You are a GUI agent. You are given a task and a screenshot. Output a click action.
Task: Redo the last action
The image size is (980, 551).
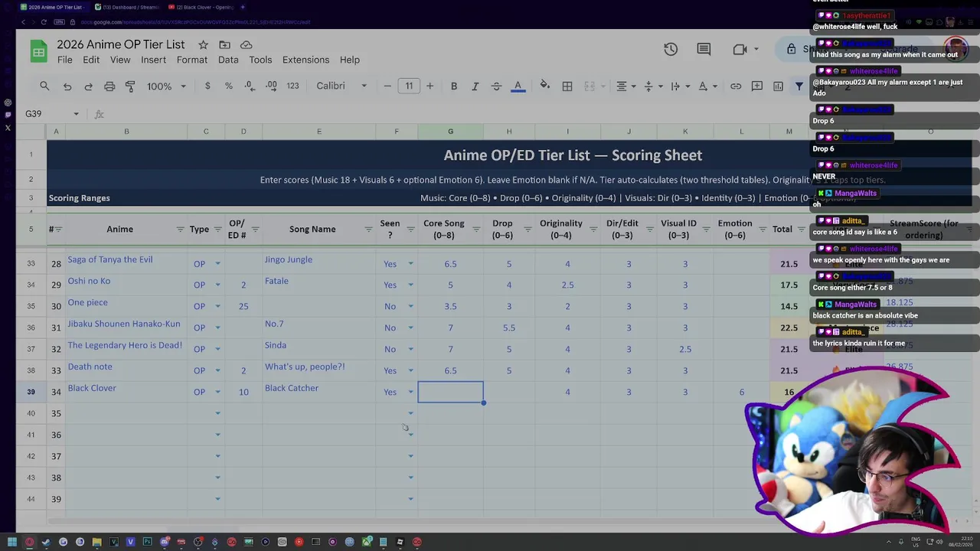(x=88, y=86)
